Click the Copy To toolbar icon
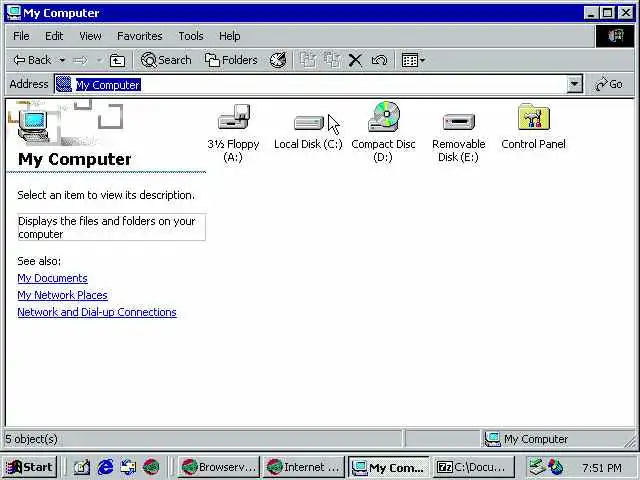This screenshot has height=480, width=640. point(332,60)
